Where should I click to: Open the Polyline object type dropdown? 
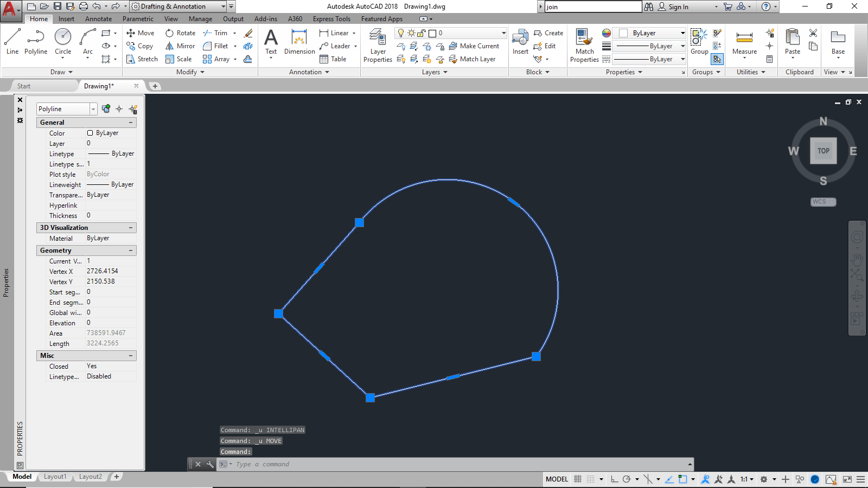tap(93, 109)
